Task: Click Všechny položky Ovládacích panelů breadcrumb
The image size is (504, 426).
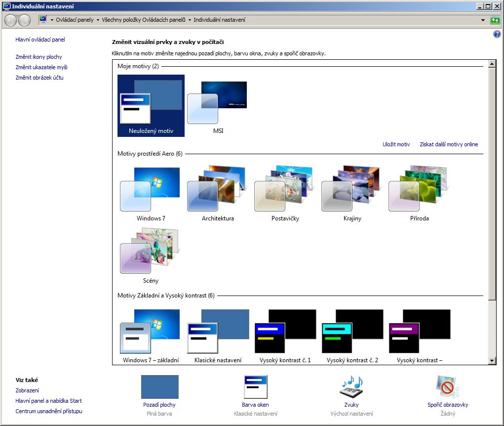Action: coord(144,20)
